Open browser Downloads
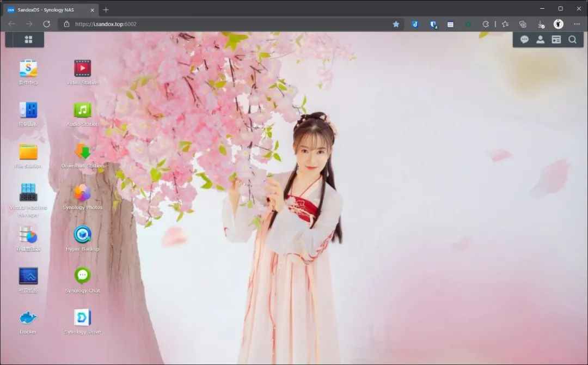Viewport: 588px width, 365px height. point(541,25)
